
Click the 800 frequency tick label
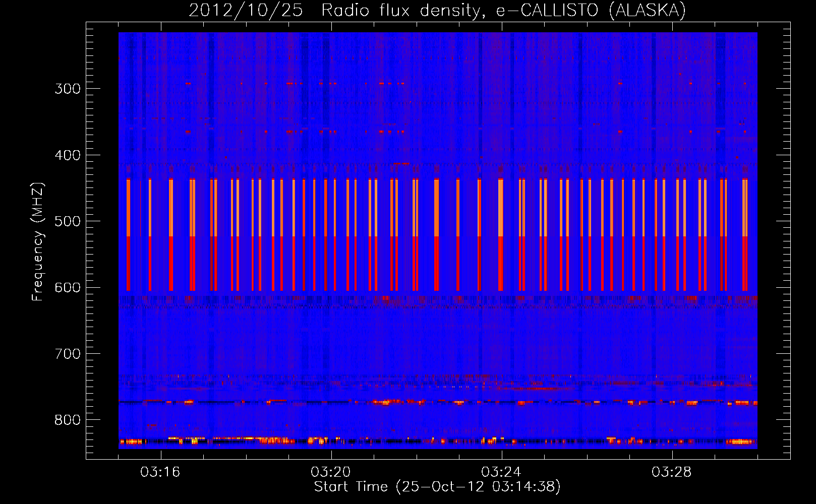coord(68,420)
